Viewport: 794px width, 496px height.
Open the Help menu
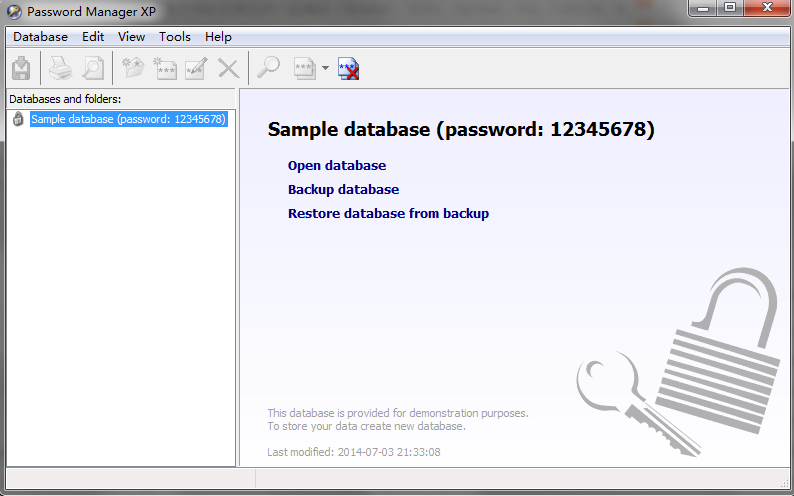[x=218, y=37]
